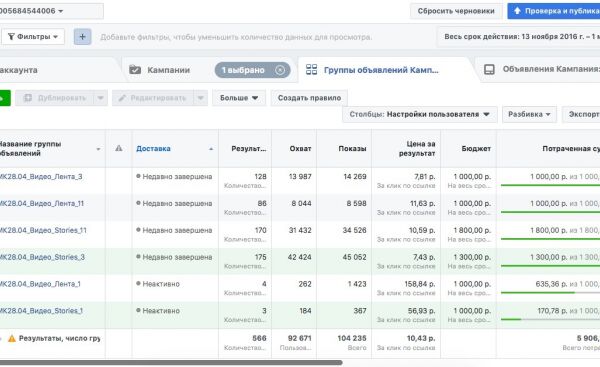The height and width of the screenshot is (367, 600).
Task: Expand the Дублировать dropdown arrow
Action: (x=100, y=98)
